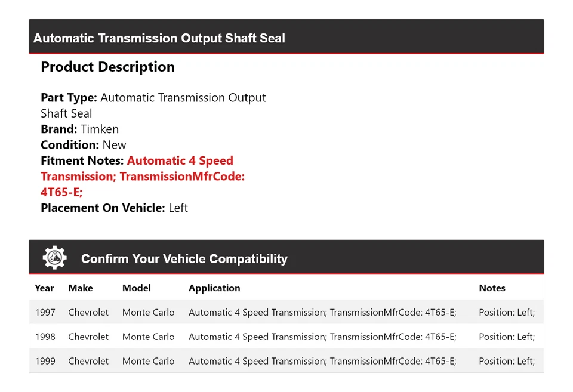
Task: Click the Condition: New line
Action: [x=84, y=144]
